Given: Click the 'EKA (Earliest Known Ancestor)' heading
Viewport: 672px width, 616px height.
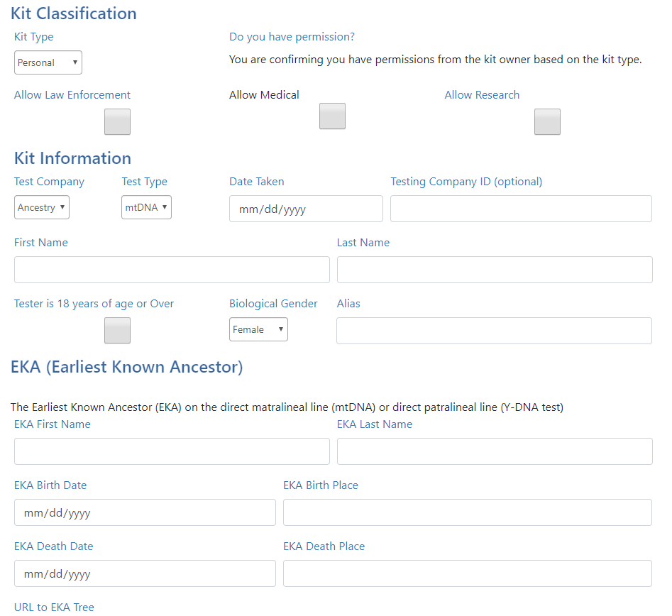Looking at the screenshot, I should (127, 367).
